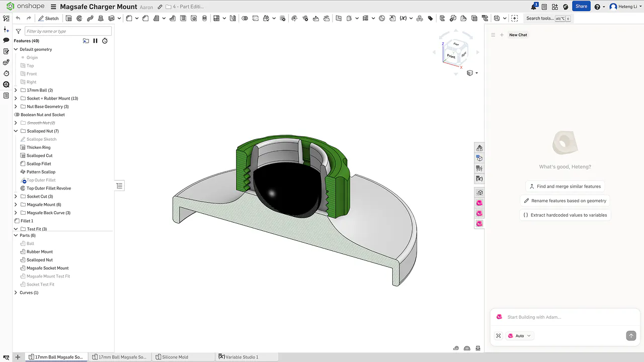Open regeneration times stopwatch in Features header
Screen dimensions: 644x362
[105, 41]
